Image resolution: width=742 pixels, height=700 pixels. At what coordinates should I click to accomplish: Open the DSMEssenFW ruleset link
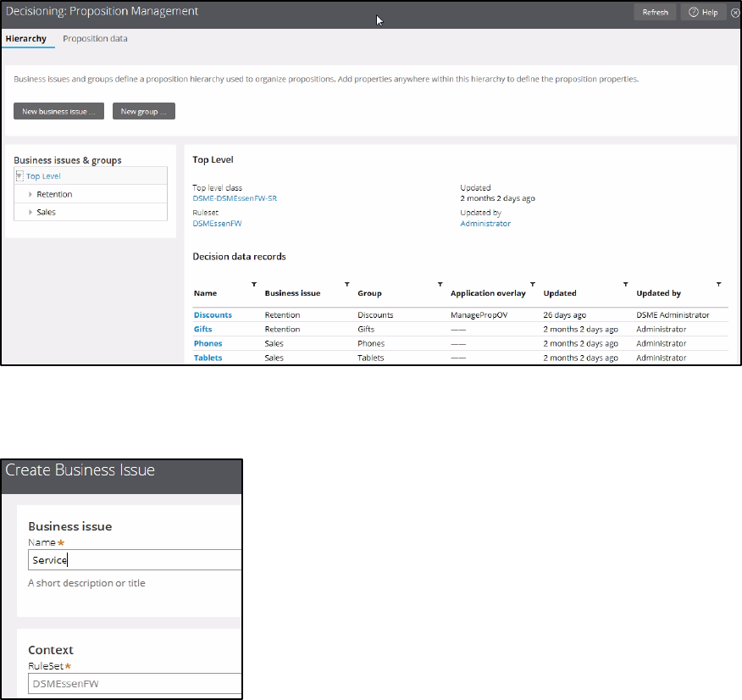click(217, 224)
